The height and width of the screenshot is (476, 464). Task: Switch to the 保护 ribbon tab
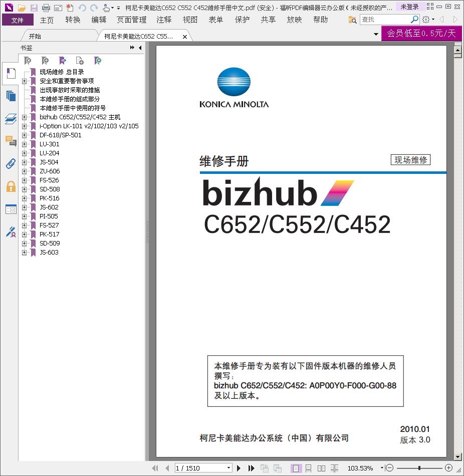tap(243, 20)
